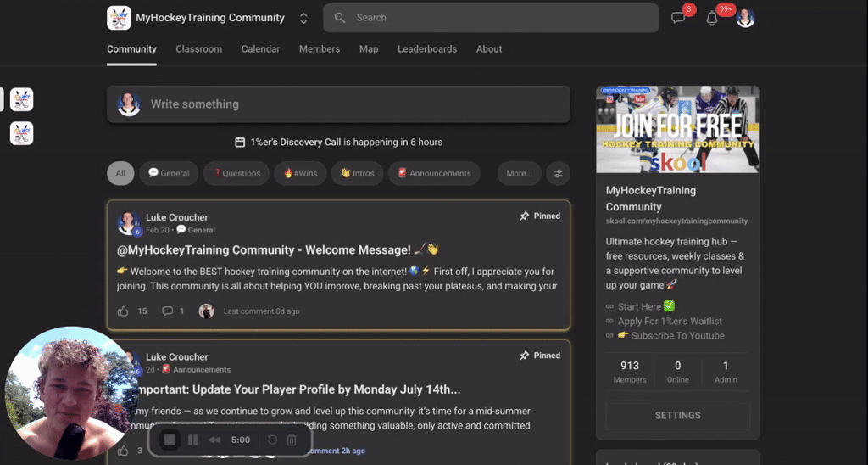Click the calendar icon beside Discovery Call

(x=240, y=142)
